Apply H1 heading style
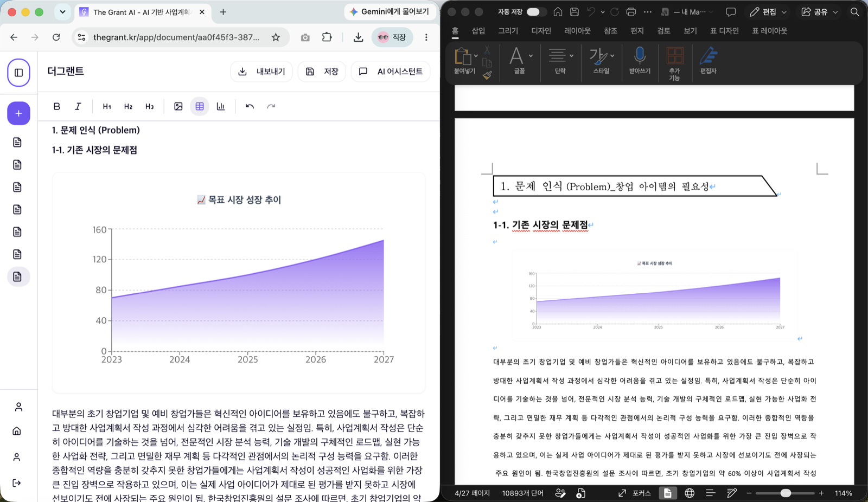 pyautogui.click(x=107, y=106)
